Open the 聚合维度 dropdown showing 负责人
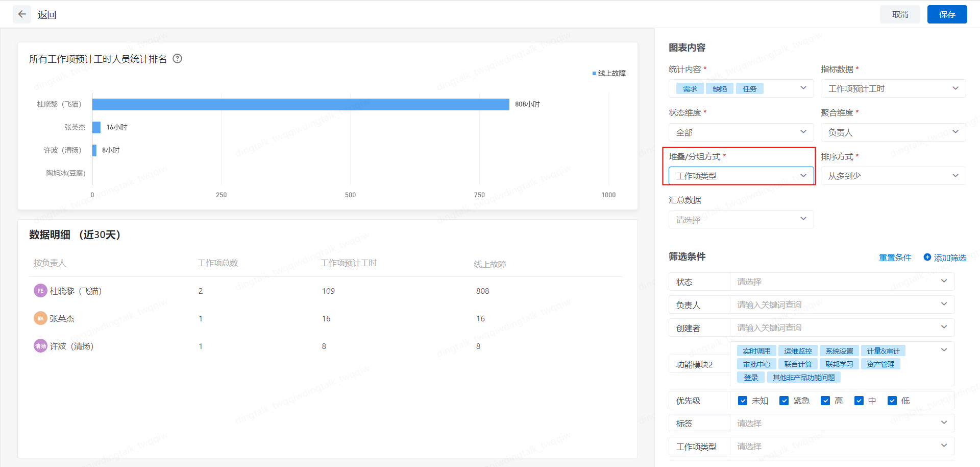 coord(893,132)
